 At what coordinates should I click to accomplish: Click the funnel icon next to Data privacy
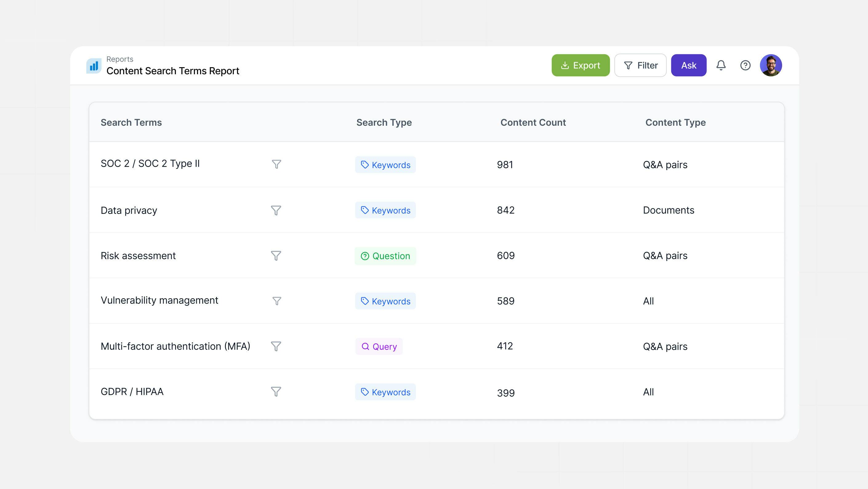[276, 210]
